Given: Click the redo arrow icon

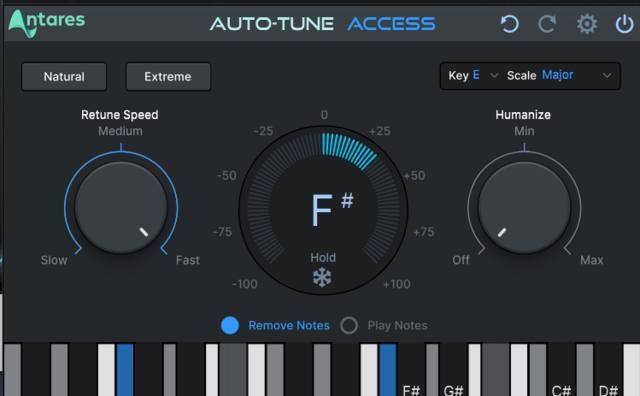Looking at the screenshot, I should pyautogui.click(x=547, y=24).
